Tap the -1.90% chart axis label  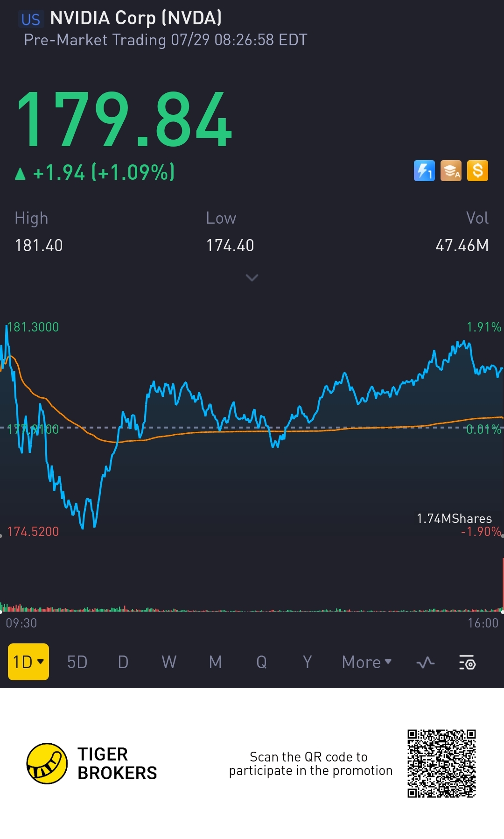(481, 531)
